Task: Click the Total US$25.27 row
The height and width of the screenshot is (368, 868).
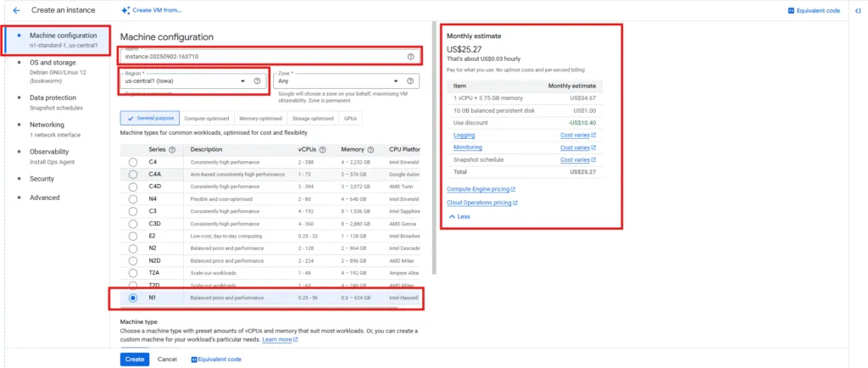Action: 524,172
